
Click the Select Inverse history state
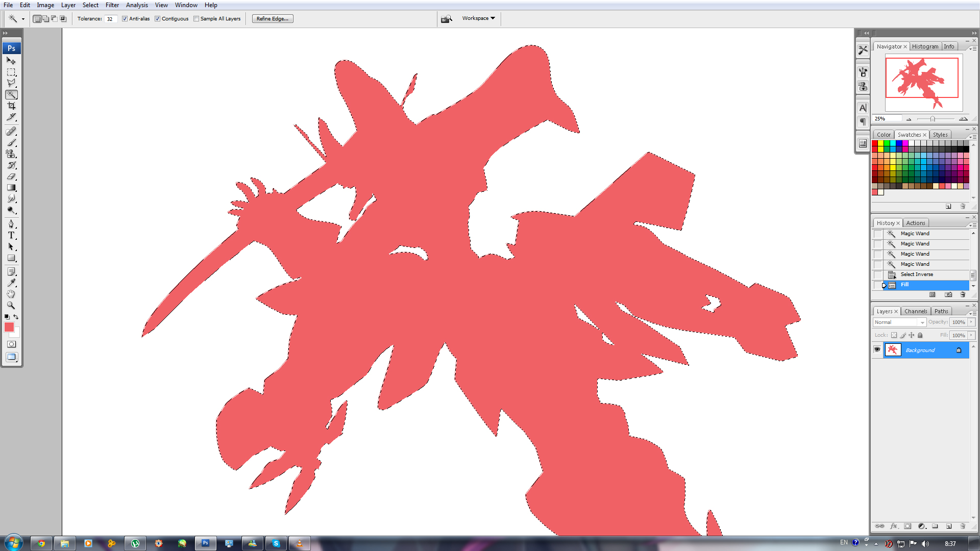(x=926, y=274)
